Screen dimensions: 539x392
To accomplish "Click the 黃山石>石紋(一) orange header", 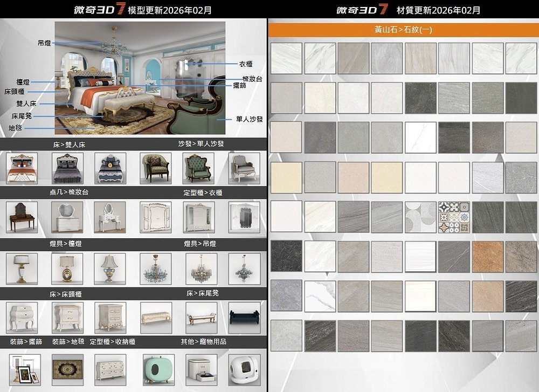I will coord(403,30).
